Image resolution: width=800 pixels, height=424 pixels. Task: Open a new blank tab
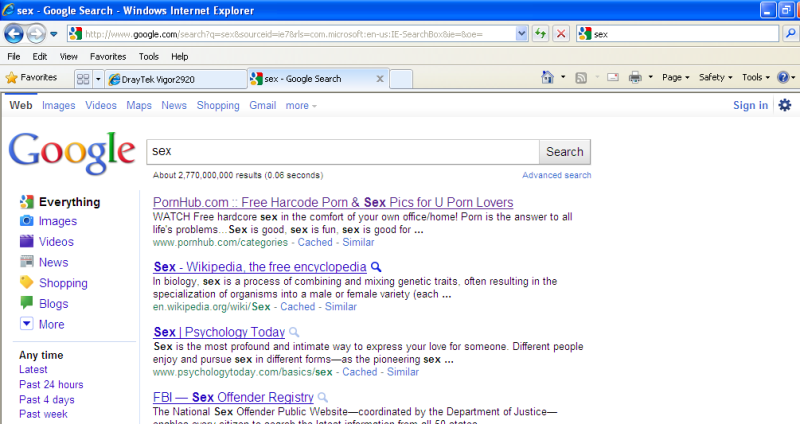click(401, 80)
